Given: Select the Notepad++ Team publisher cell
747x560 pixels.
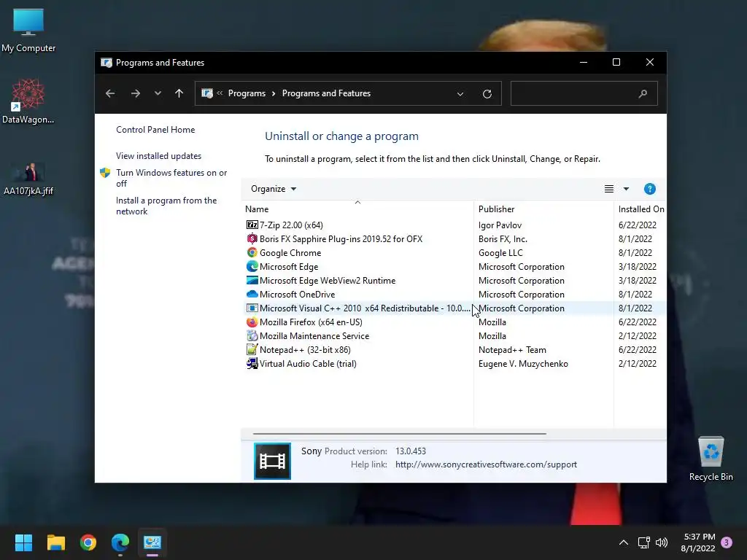Looking at the screenshot, I should point(512,349).
